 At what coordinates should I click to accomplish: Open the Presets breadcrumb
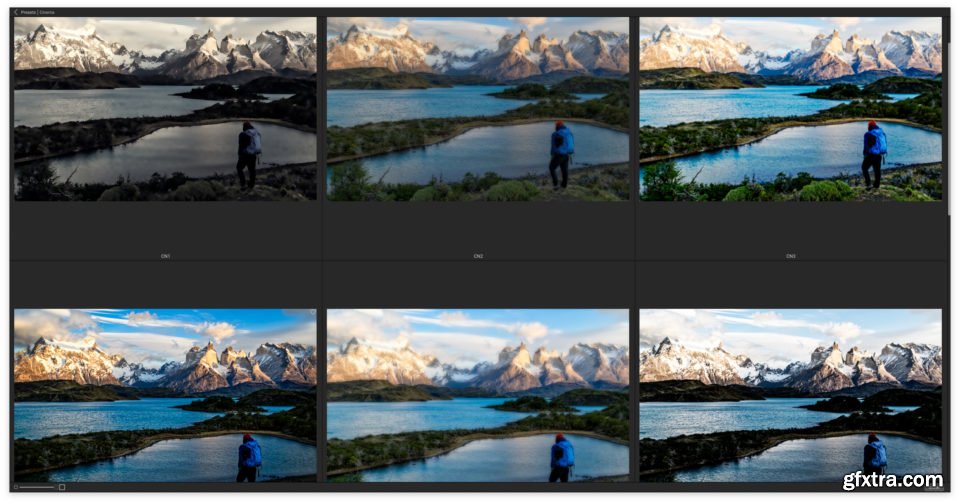28,12
